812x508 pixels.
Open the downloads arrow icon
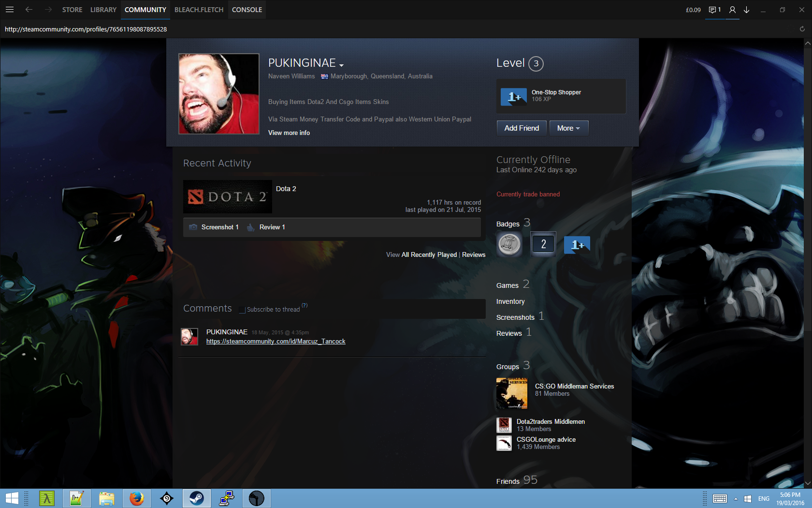747,10
